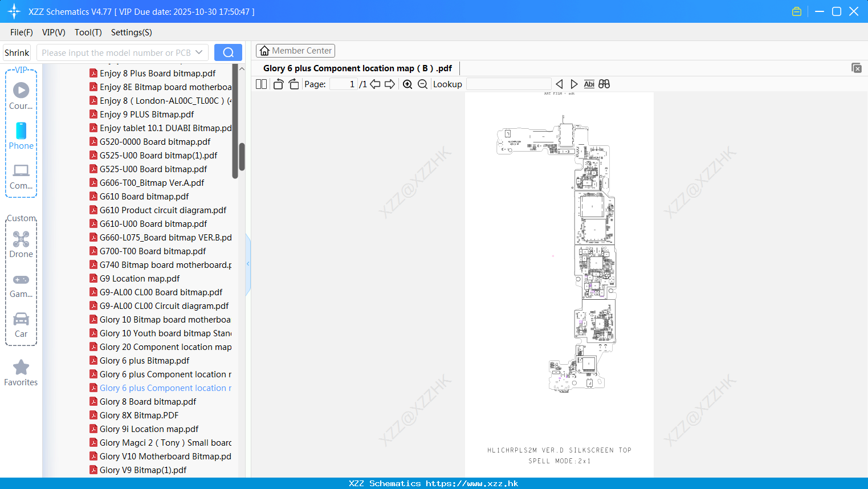Open the VIP(V) menu
This screenshot has width=868, height=489.
coord(54,32)
